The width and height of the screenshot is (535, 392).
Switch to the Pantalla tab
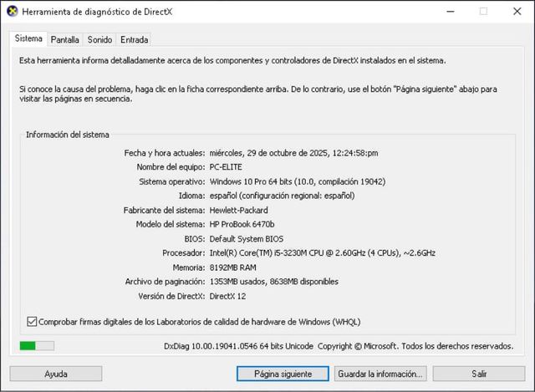point(65,40)
